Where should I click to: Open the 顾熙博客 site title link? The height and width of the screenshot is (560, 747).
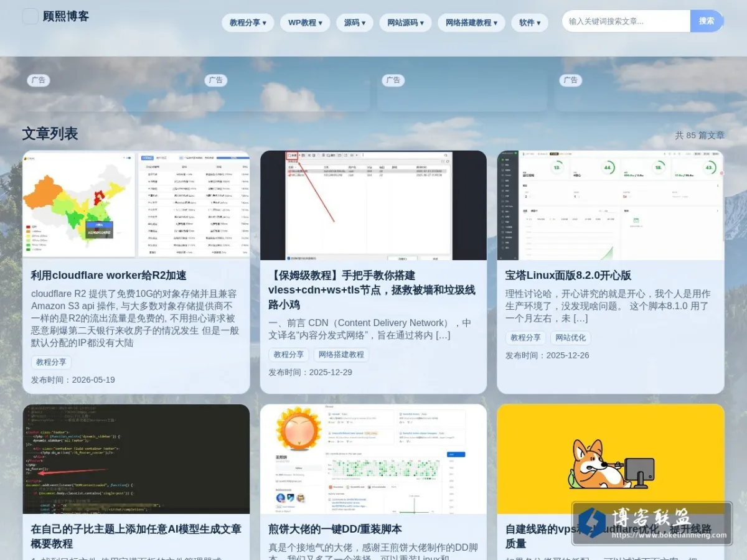(66, 17)
